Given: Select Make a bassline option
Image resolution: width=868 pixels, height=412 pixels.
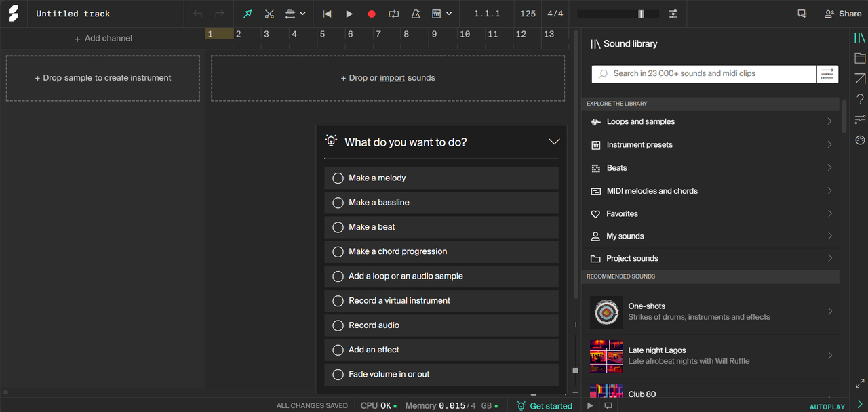Looking at the screenshot, I should pos(441,203).
